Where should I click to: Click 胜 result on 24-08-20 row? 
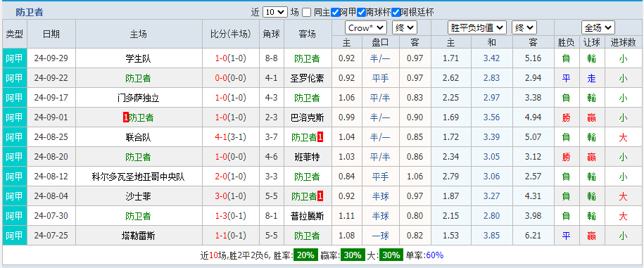pyautogui.click(x=567, y=157)
